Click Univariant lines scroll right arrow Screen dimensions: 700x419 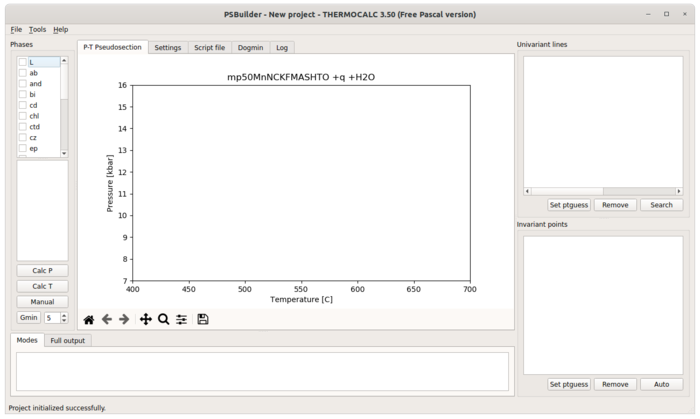coord(679,191)
